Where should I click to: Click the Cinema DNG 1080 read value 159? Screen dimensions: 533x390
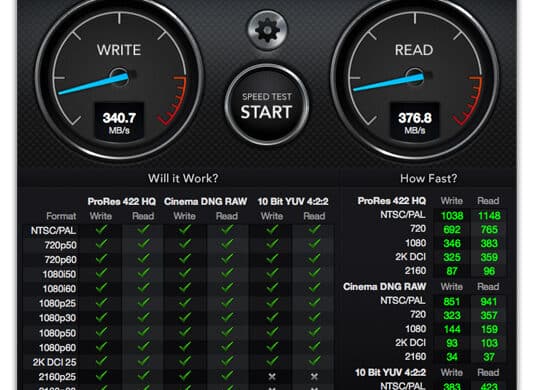pyautogui.click(x=489, y=329)
